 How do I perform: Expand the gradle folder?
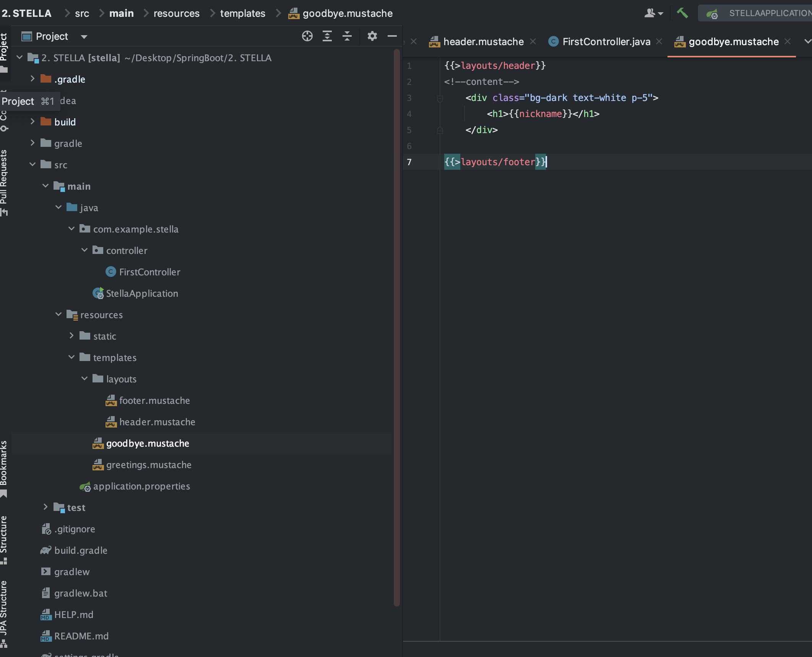tap(32, 143)
